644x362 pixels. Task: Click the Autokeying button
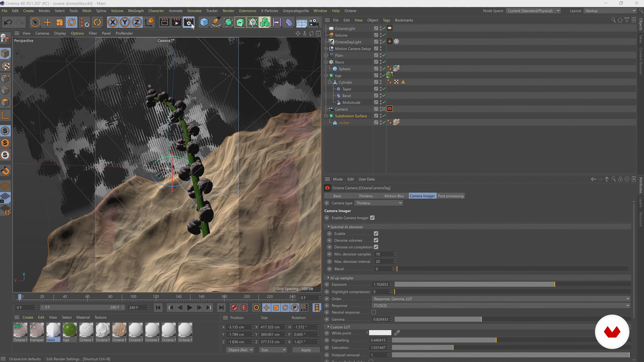(x=244, y=308)
